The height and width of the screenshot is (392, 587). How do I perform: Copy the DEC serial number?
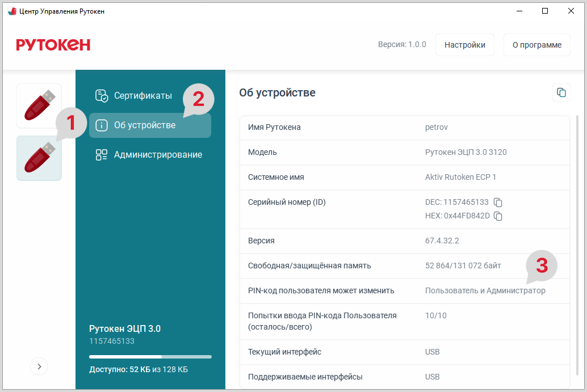pos(498,203)
